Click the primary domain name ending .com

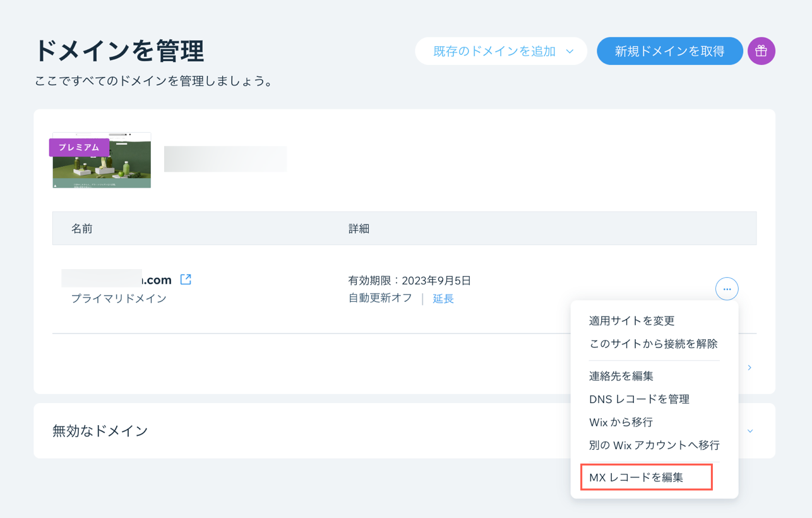117,279
